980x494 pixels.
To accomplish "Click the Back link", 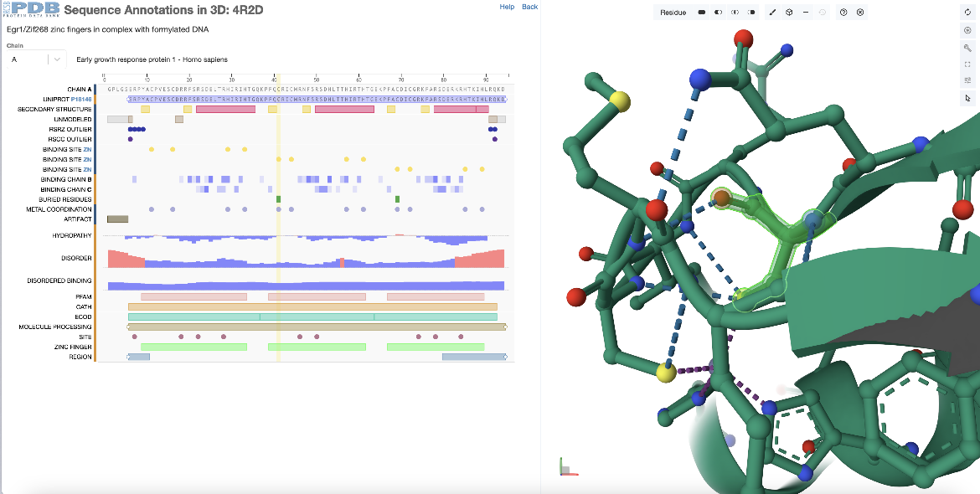I will tap(529, 7).
